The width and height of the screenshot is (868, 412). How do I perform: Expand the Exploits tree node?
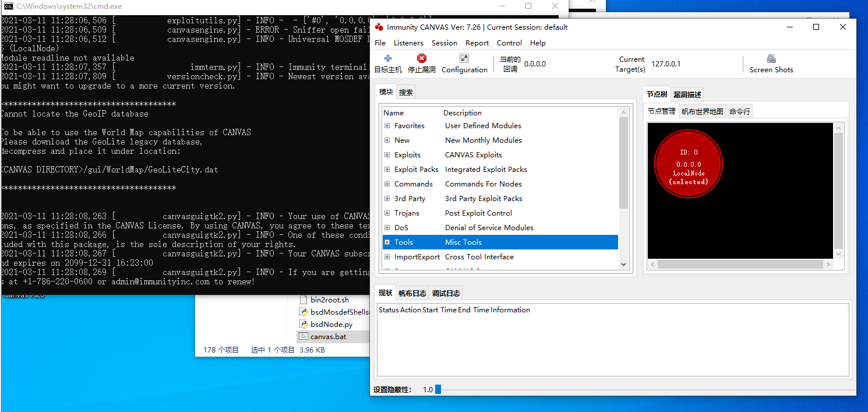point(387,154)
